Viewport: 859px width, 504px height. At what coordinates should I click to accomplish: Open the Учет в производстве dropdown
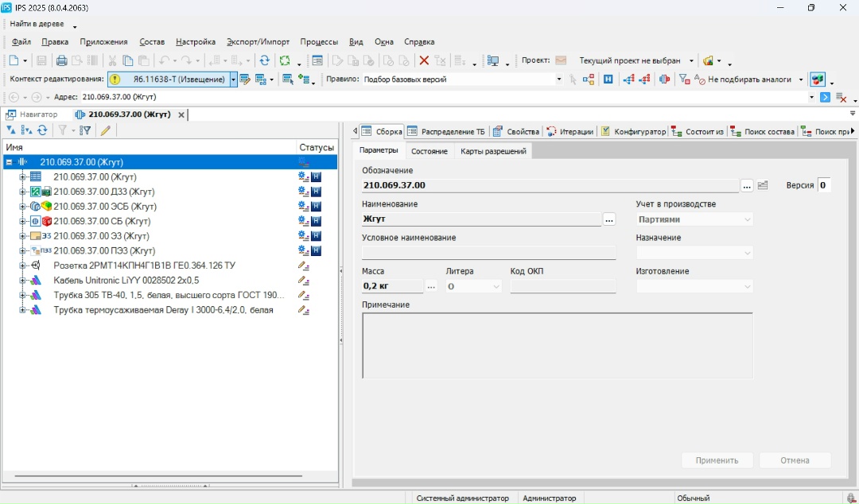coord(747,219)
